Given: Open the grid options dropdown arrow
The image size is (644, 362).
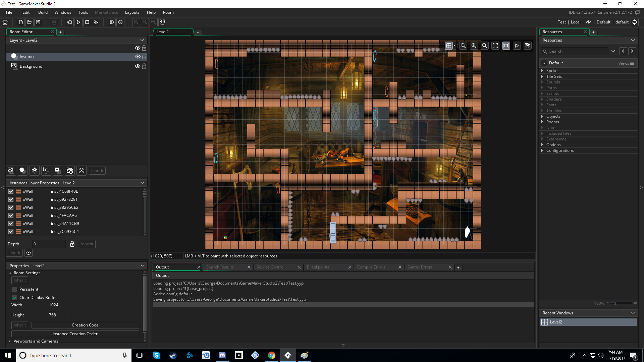Looking at the screenshot, I should (454, 46).
